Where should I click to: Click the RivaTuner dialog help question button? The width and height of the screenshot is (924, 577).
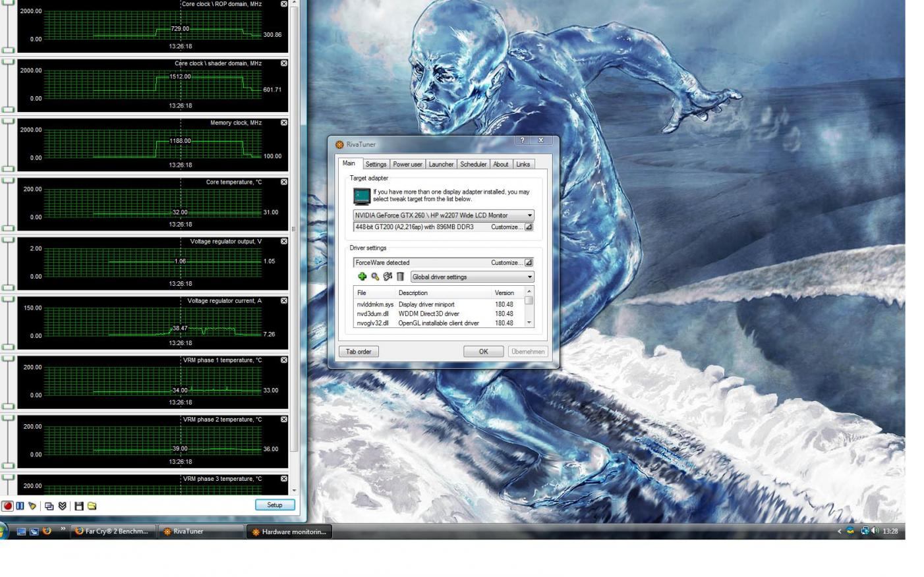pyautogui.click(x=523, y=140)
